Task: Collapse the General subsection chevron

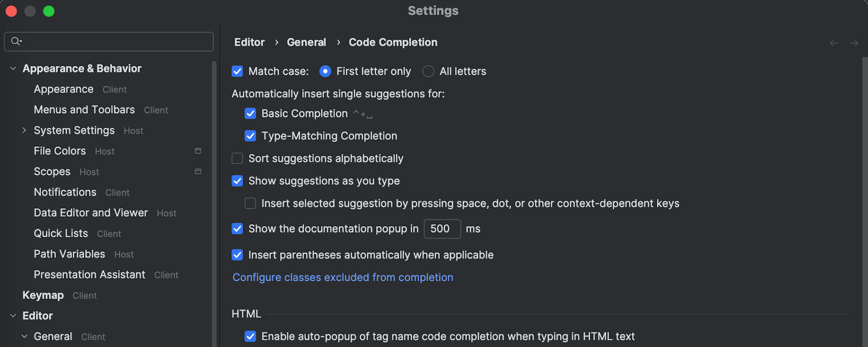Action: 24,336
